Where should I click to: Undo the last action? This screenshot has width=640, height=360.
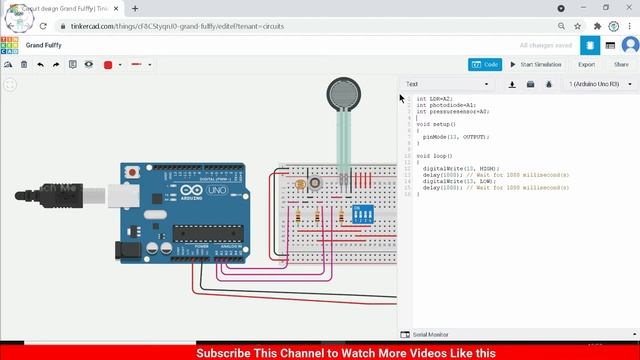(x=40, y=64)
